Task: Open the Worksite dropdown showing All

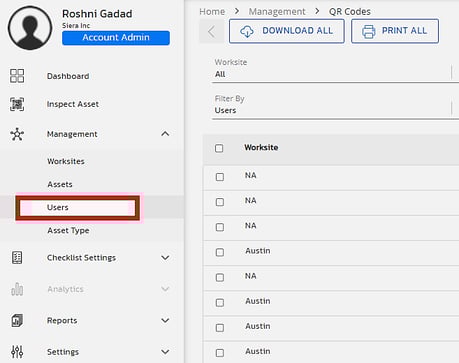Action: (x=335, y=70)
